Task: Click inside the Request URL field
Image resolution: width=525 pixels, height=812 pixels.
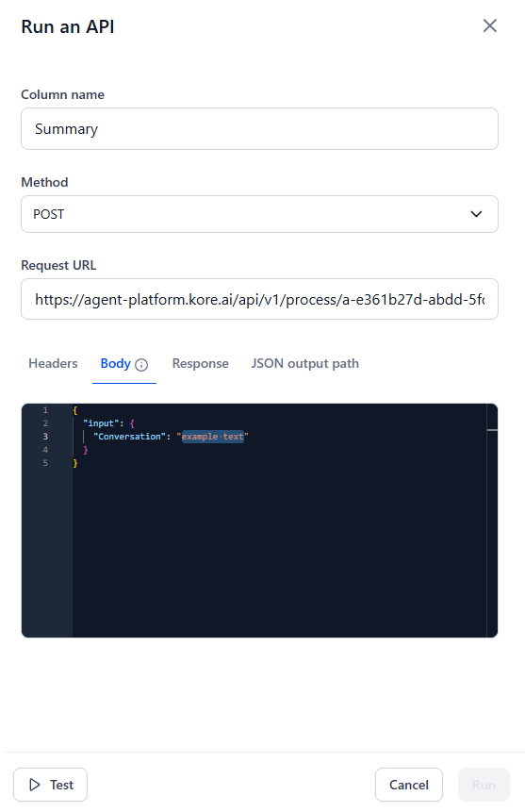Action: (259, 299)
